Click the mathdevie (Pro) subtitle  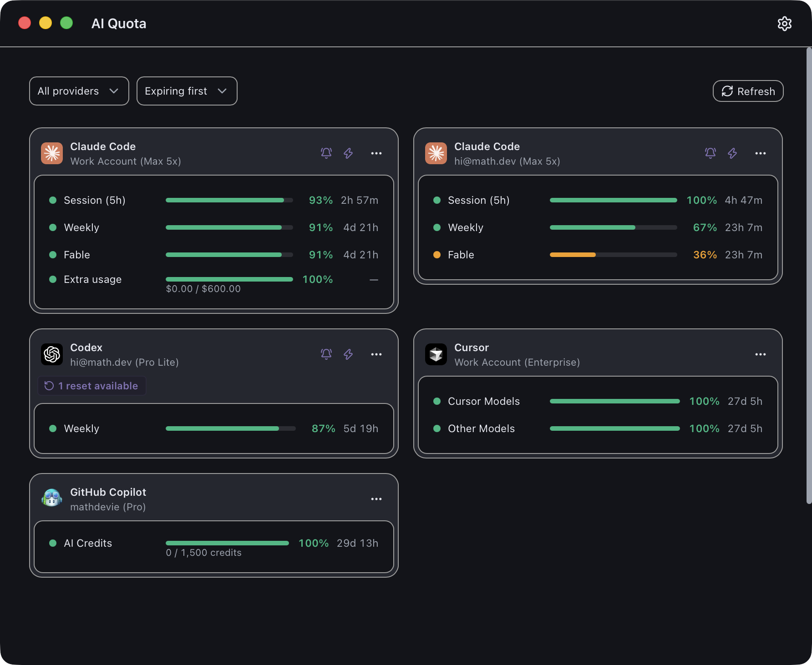108,507
